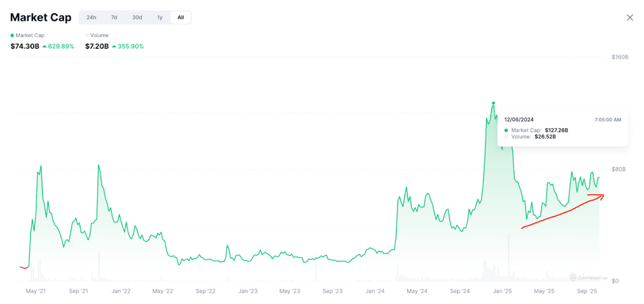The height and width of the screenshot is (304, 644).
Task: Select the 7d time range tab
Action: [114, 18]
